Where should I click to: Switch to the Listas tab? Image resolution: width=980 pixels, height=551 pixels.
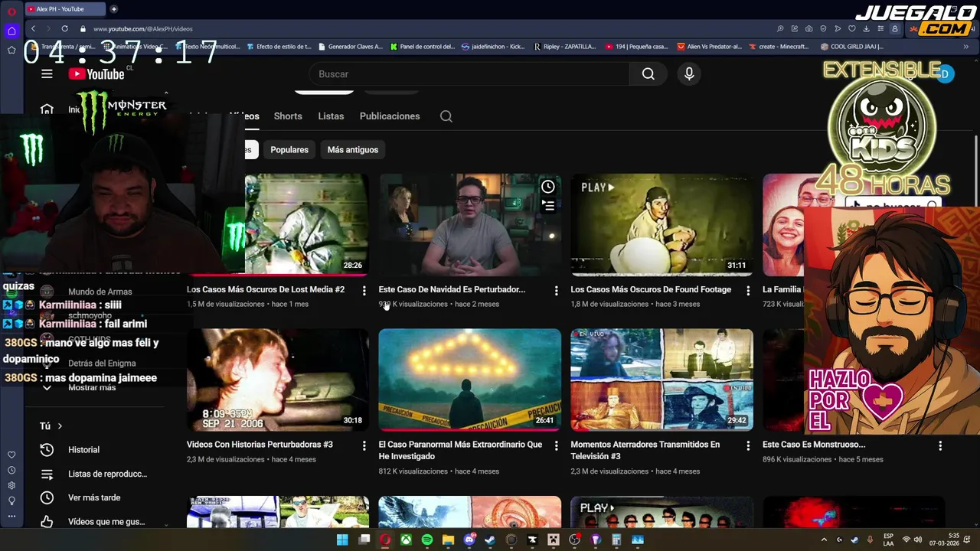pyautogui.click(x=331, y=116)
